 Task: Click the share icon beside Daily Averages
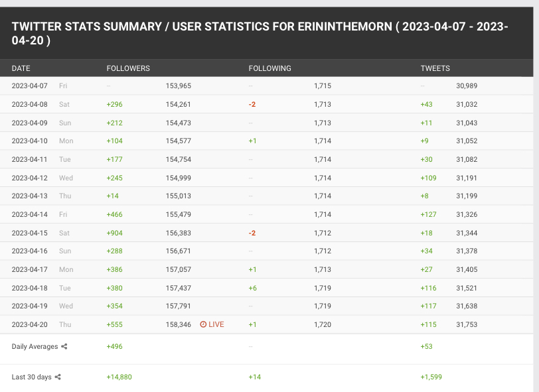coord(64,346)
